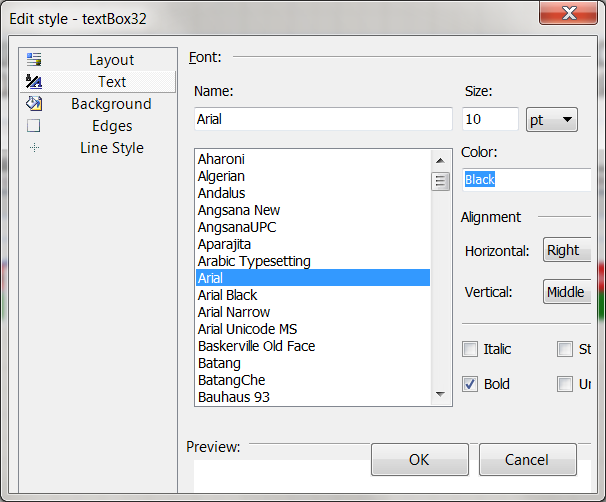Click the Edges square icon
This screenshot has height=502, width=606.
[x=34, y=126]
